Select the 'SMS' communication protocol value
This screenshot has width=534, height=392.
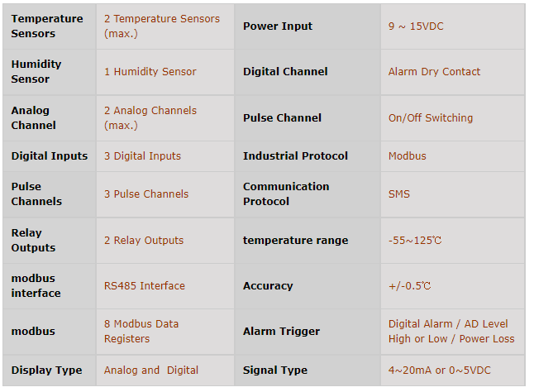coord(399,194)
